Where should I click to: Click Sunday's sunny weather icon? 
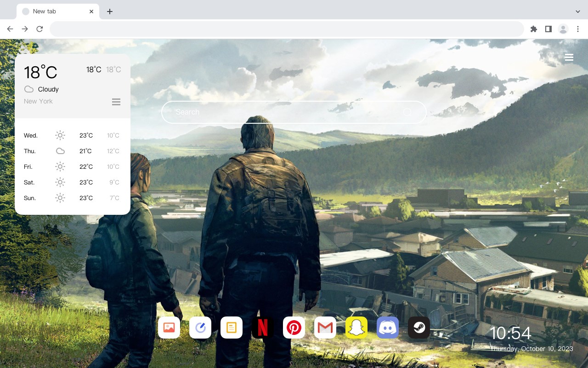[60, 198]
